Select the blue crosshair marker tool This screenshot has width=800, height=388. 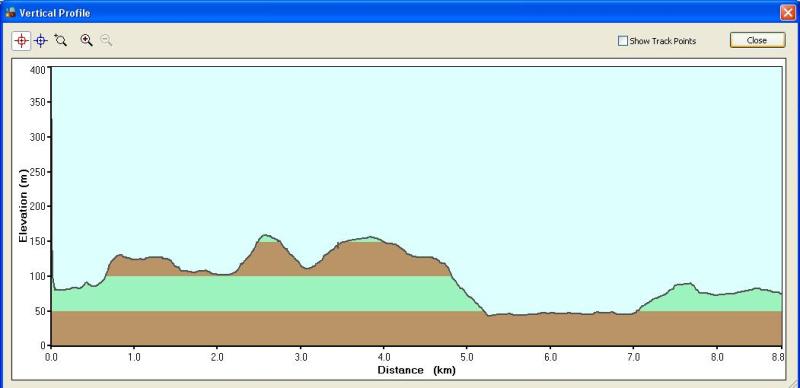pos(41,41)
